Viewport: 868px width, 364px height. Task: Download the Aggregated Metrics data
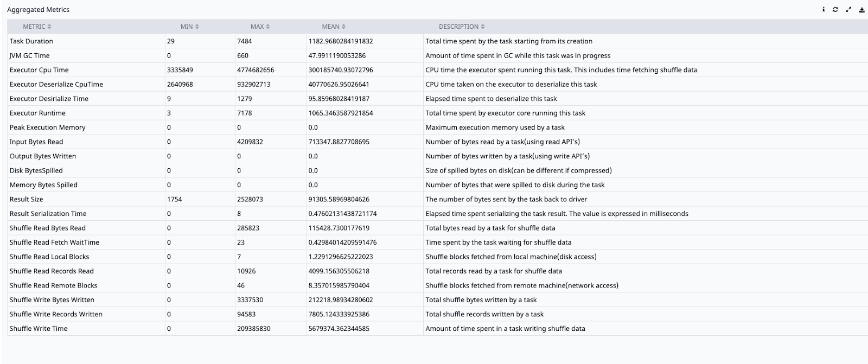861,10
